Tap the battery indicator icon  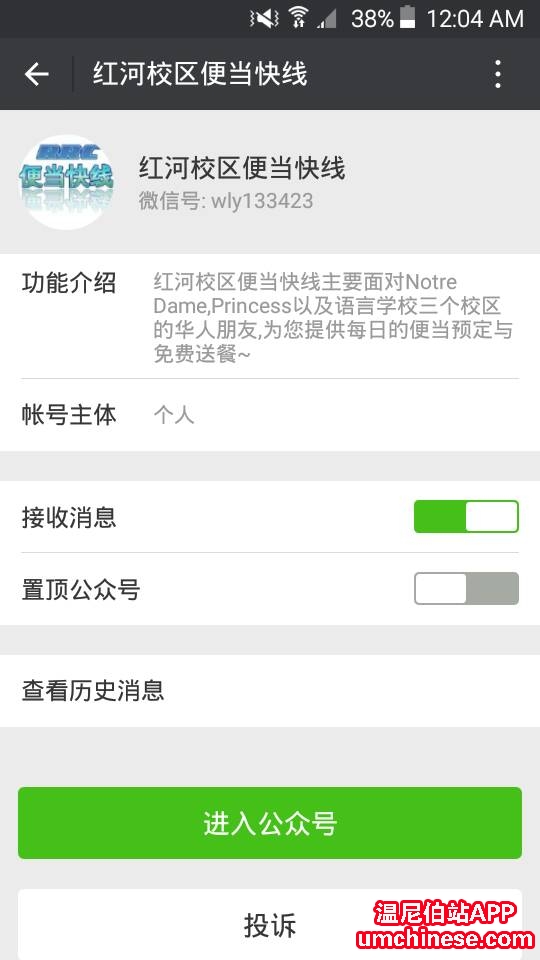(407, 18)
